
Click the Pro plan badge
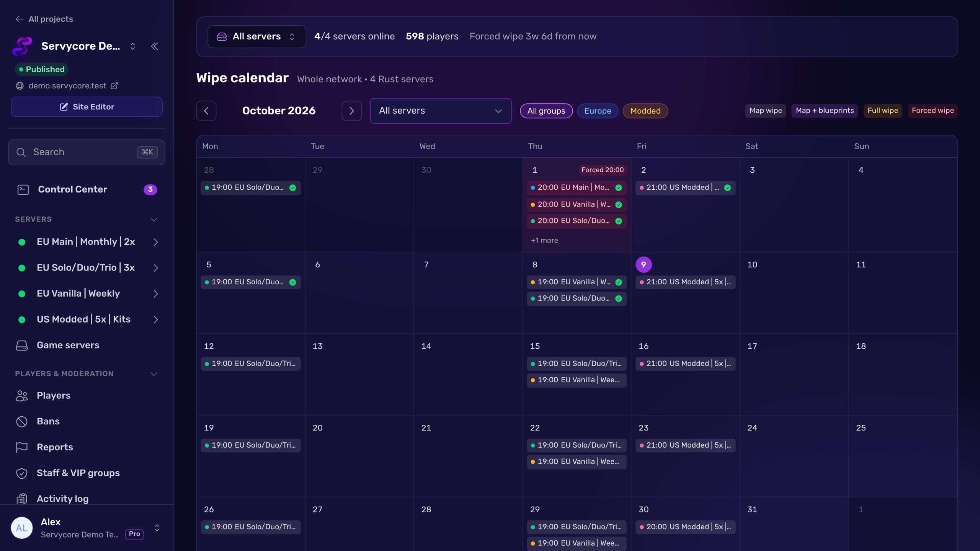click(134, 534)
